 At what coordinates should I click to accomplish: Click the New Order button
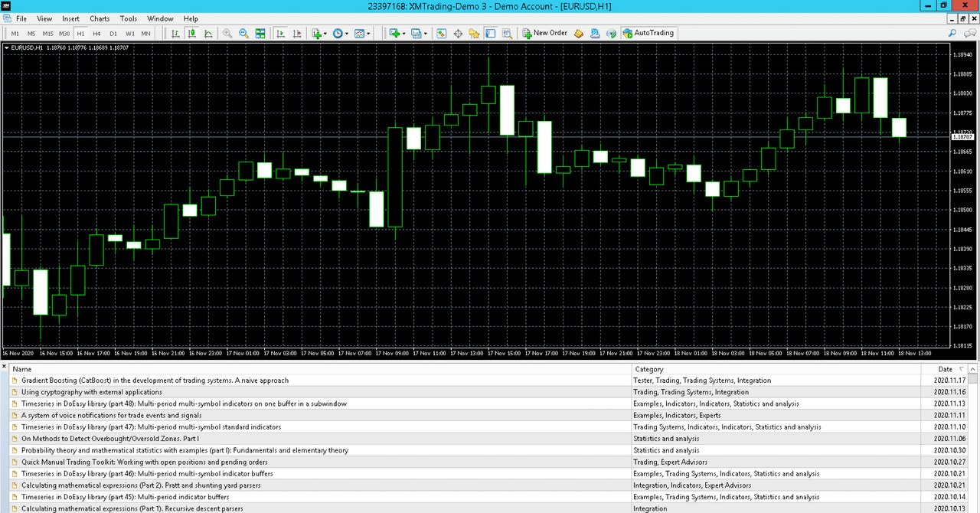tap(545, 33)
